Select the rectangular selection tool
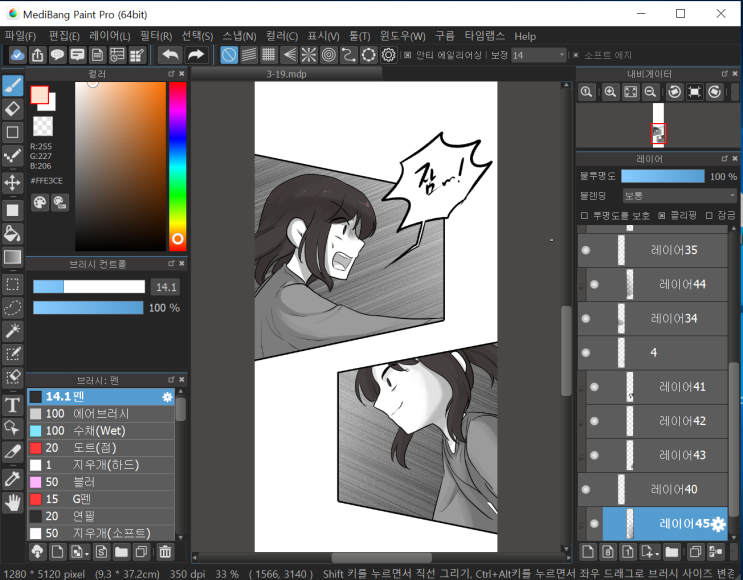The width and height of the screenshot is (743, 580). point(13,285)
